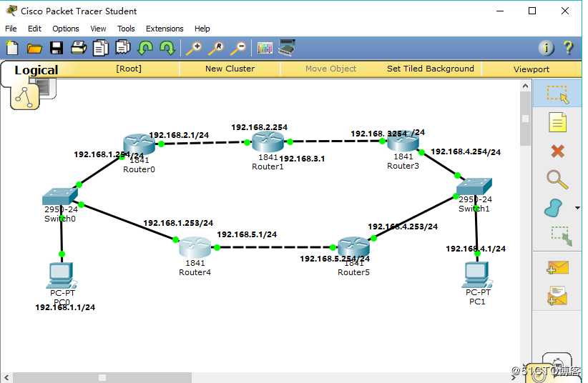Open the View menu

(98, 29)
